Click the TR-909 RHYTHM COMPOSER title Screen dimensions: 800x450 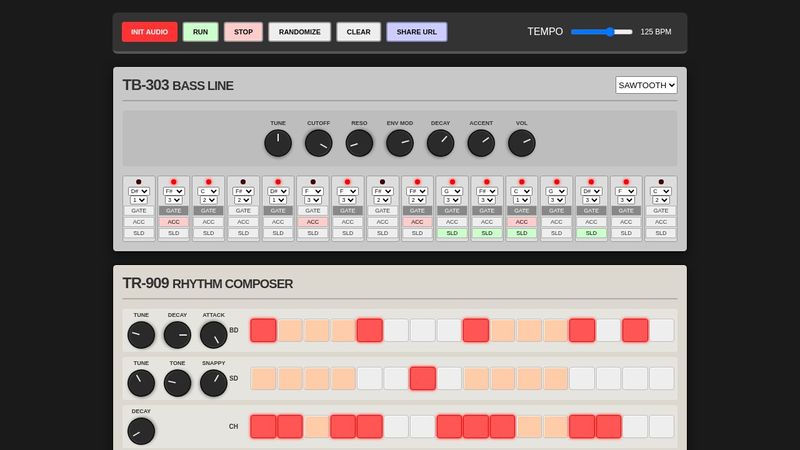pyautogui.click(x=208, y=283)
